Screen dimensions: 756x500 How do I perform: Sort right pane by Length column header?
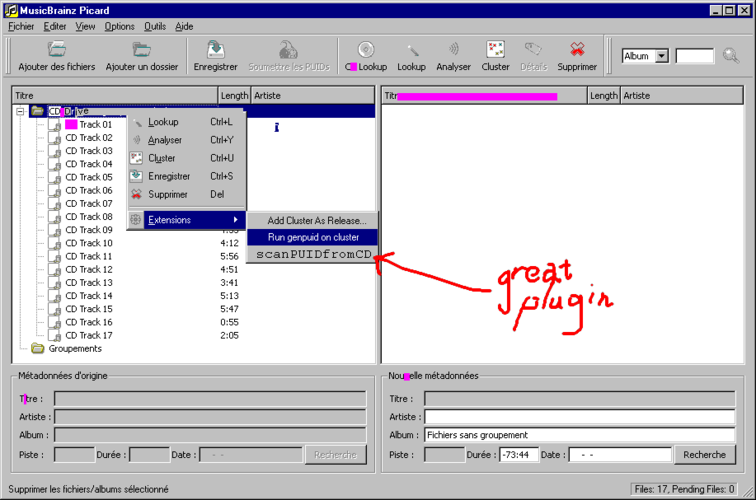[x=604, y=95]
